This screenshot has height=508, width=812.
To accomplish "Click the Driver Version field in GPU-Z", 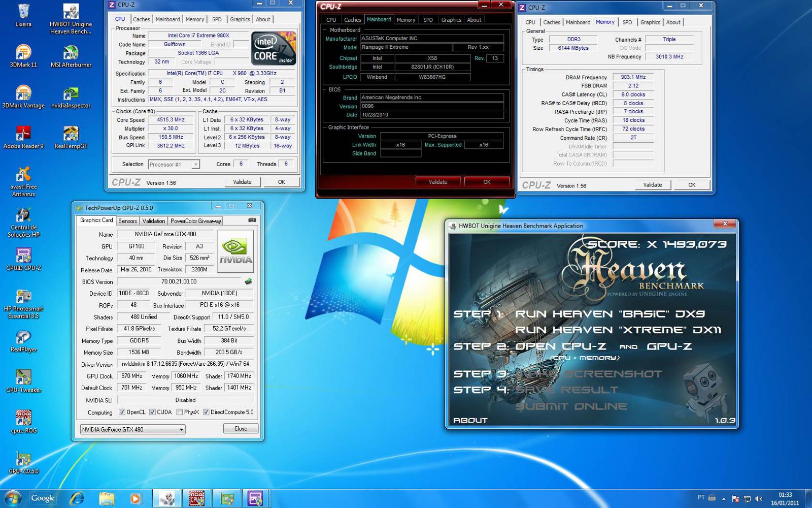I will click(x=185, y=364).
